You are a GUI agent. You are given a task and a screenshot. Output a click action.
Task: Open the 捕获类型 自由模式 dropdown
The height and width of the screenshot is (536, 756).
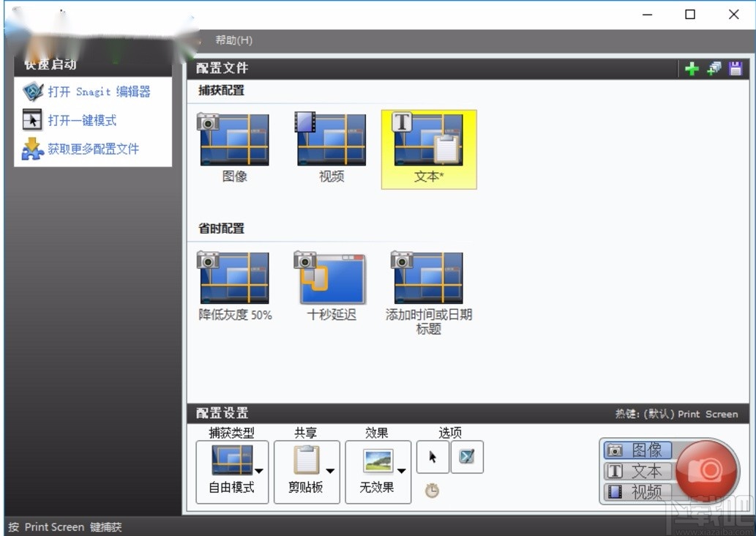(x=232, y=472)
